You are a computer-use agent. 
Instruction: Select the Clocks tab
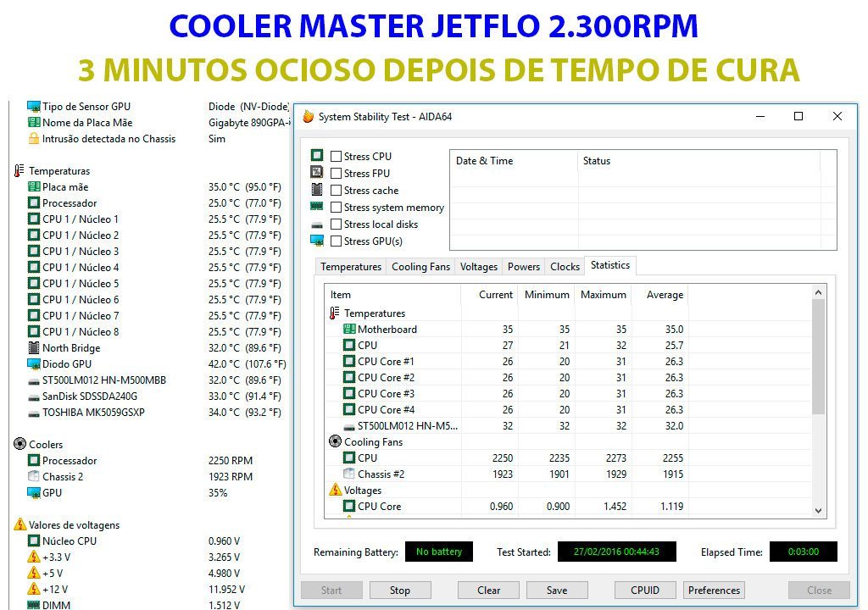pyautogui.click(x=565, y=267)
